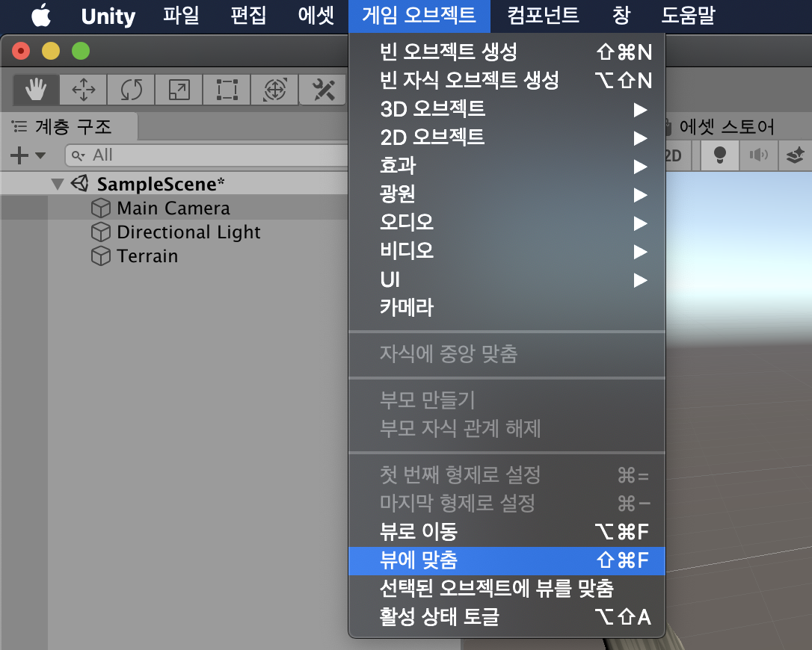The height and width of the screenshot is (650, 812).
Task: Select the Move tool
Action: pos(84,90)
